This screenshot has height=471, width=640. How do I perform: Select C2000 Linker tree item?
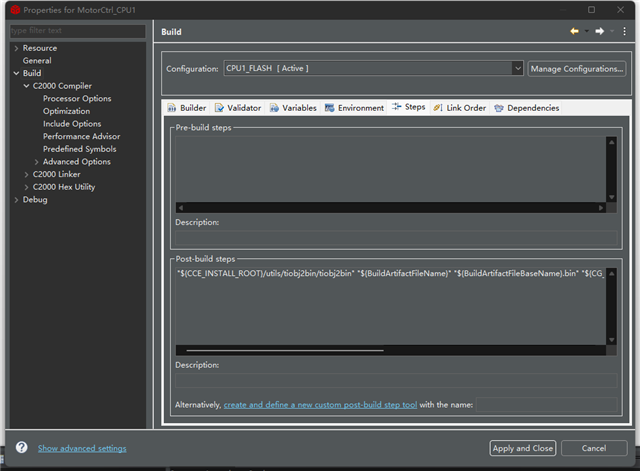point(57,174)
